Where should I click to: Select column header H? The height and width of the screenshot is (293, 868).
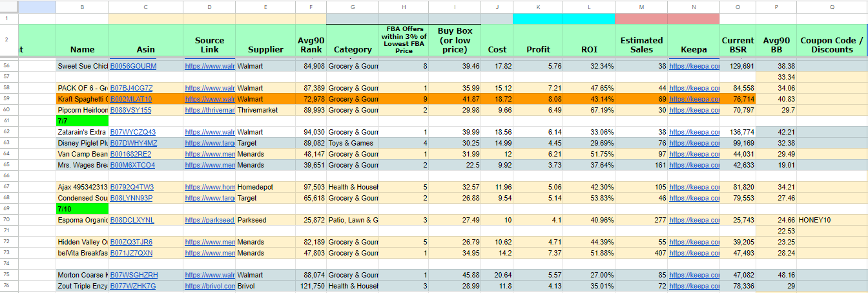pos(404,6)
